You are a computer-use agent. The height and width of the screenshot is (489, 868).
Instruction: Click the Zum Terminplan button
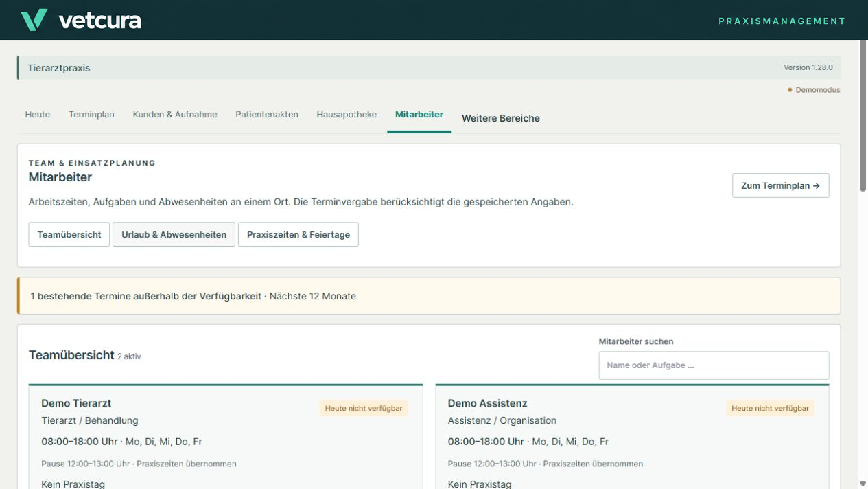[781, 185]
